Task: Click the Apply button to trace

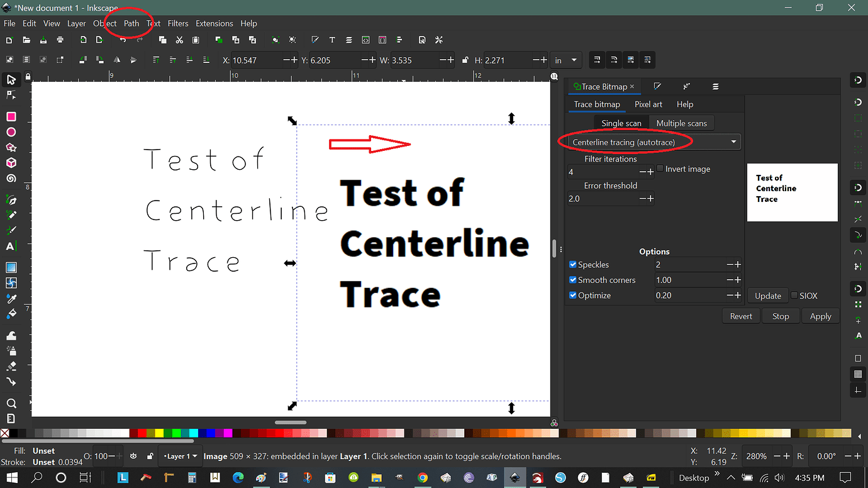Action: coord(820,315)
